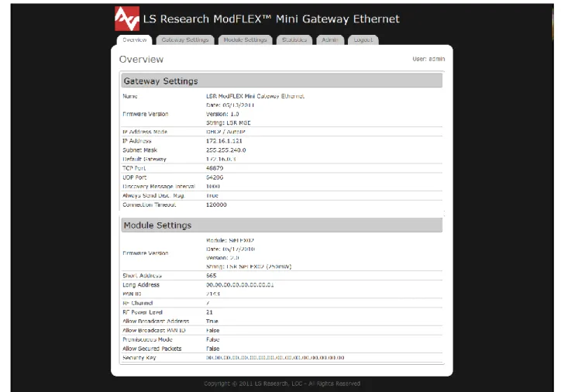Click the Module Settings section header
Image resolution: width=561 pixels, height=392 pixels.
281,225
